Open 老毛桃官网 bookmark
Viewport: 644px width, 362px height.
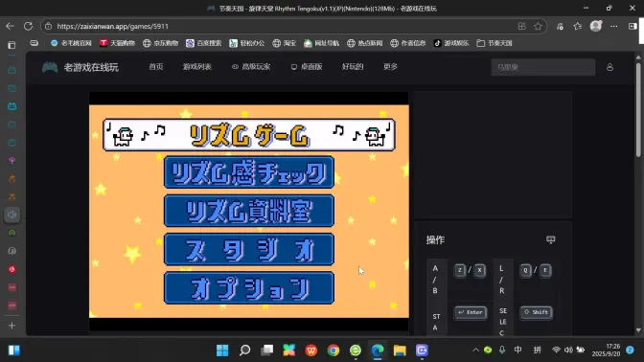tap(71, 43)
